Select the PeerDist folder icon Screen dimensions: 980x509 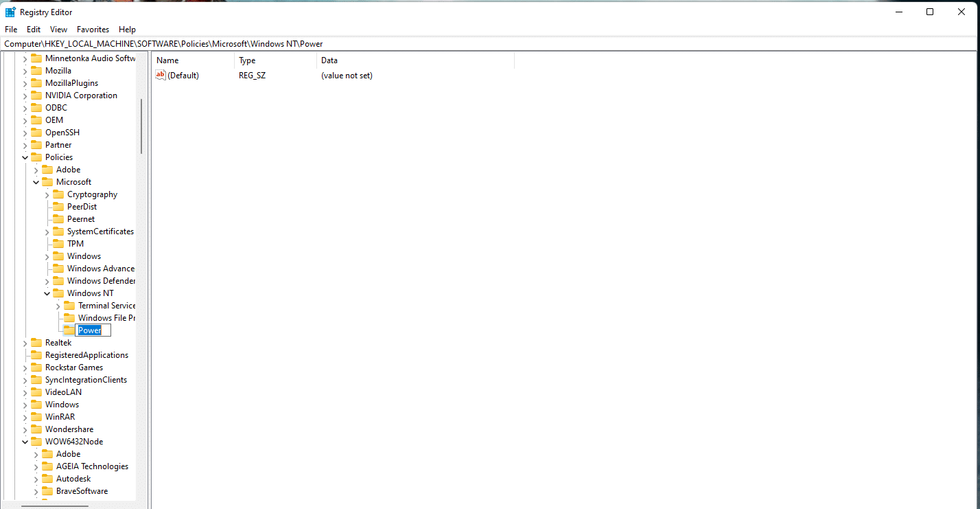pos(58,207)
